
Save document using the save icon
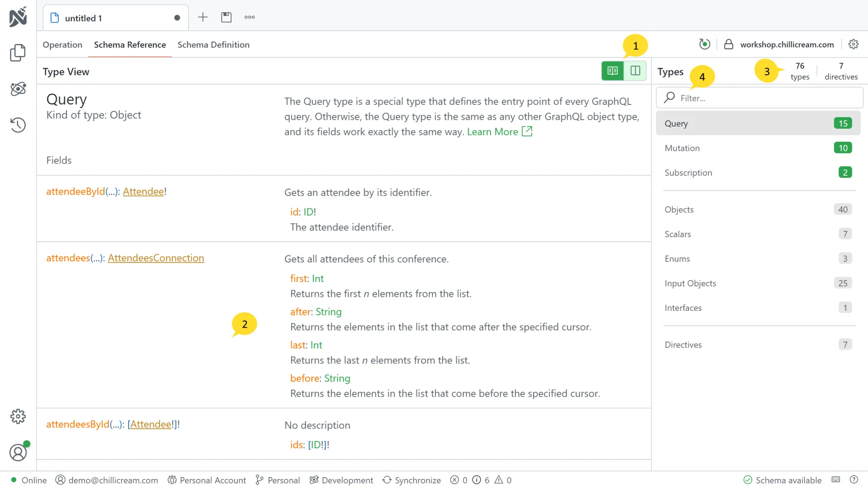pyautogui.click(x=226, y=17)
